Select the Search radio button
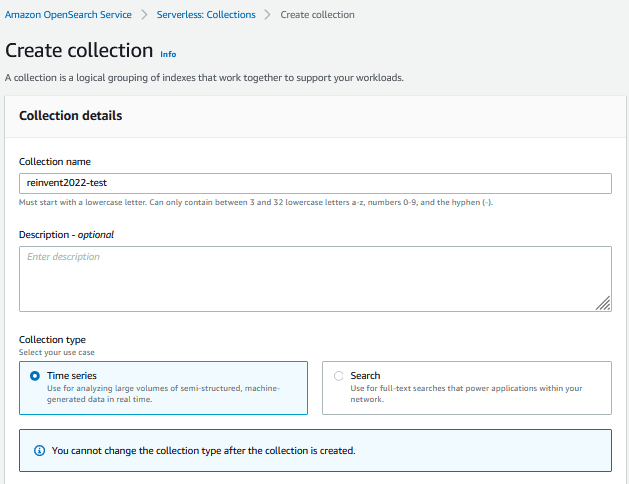This screenshot has height=484, width=629. point(338,376)
